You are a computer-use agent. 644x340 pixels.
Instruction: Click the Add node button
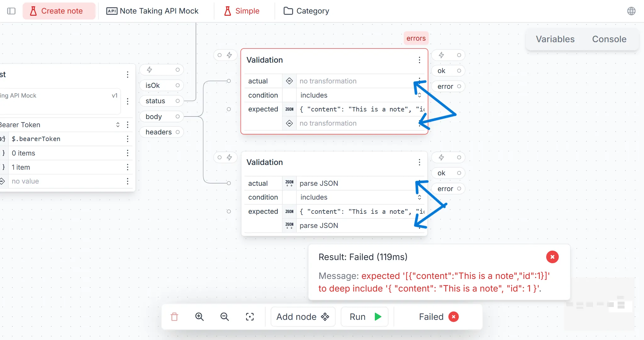pos(303,317)
